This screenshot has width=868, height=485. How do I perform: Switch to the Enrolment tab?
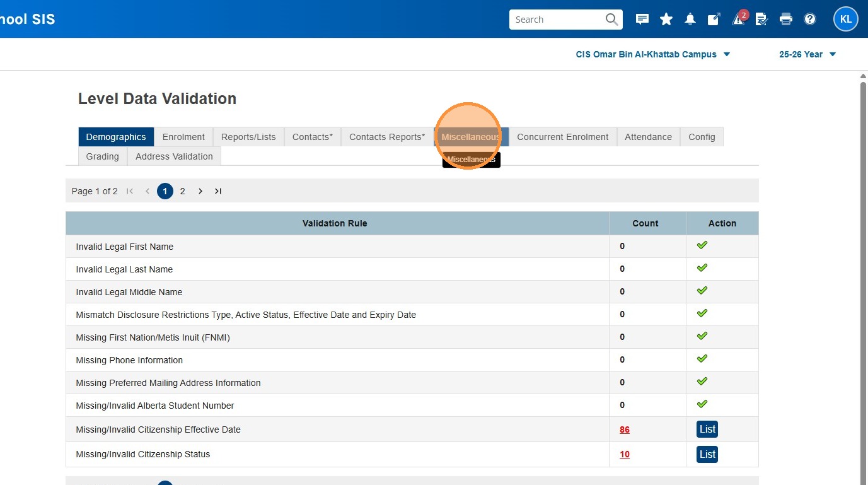click(x=183, y=137)
